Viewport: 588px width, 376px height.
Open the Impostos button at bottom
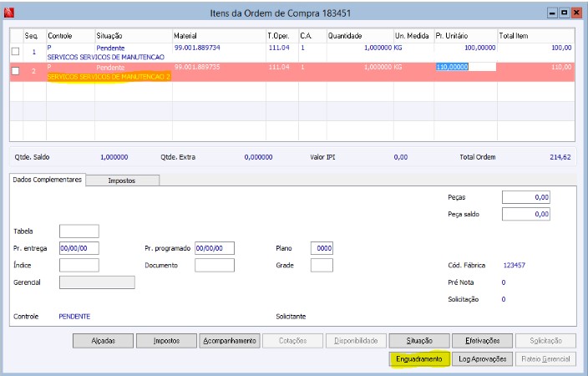[x=166, y=341]
